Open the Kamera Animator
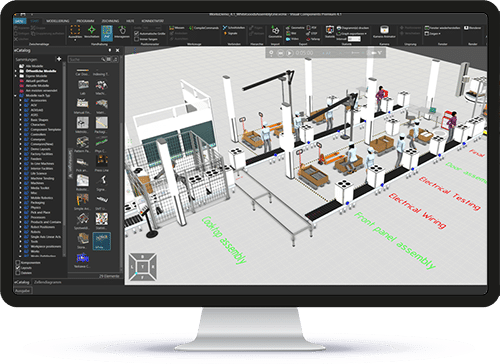Image resolution: width=500 pixels, height=364 pixels. click(384, 30)
